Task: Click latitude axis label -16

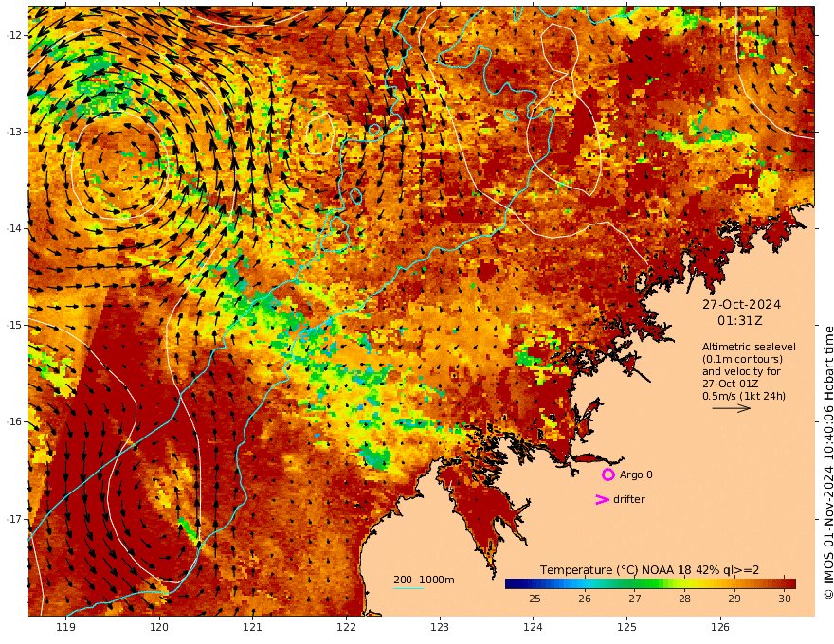Action: (x=14, y=421)
